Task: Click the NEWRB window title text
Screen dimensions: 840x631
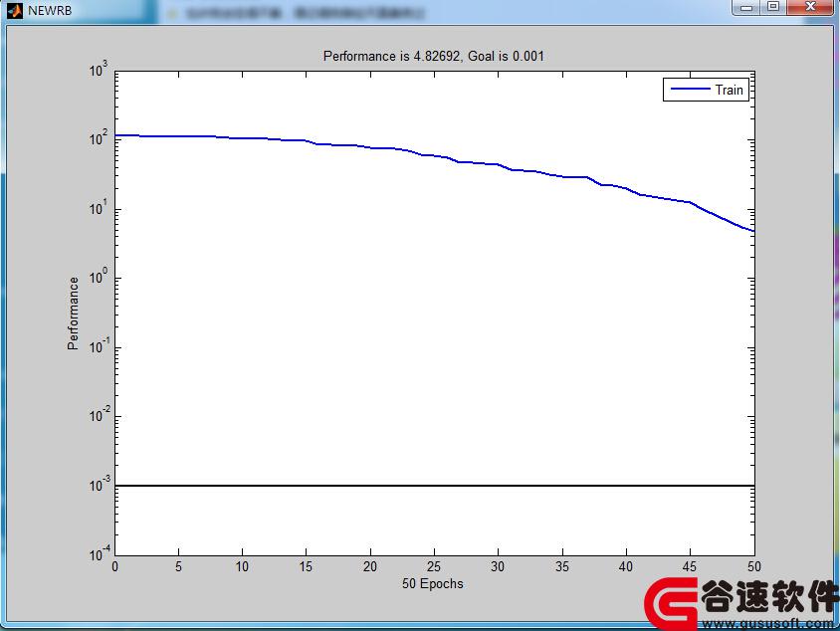Action: coord(50,11)
